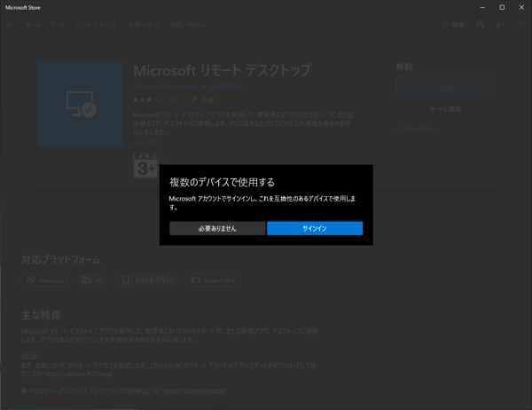Select the Surface Hub platform chip

[214, 280]
